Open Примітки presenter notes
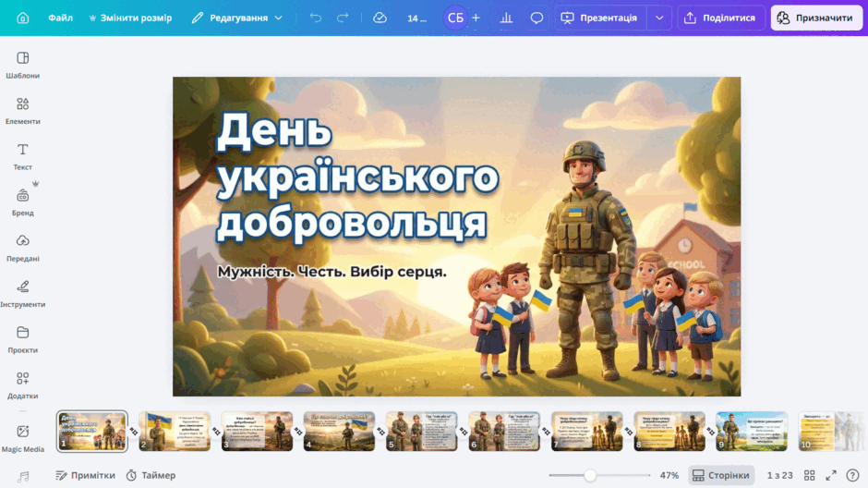The width and height of the screenshot is (868, 488). pos(85,475)
